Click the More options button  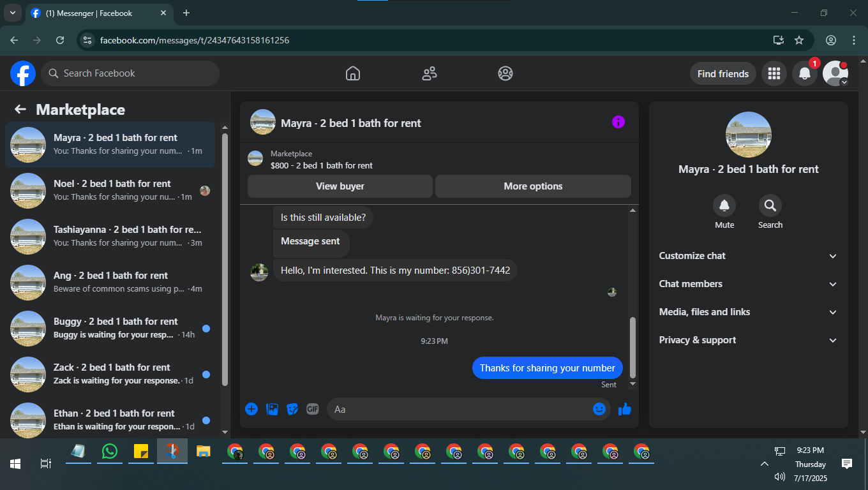click(x=533, y=186)
